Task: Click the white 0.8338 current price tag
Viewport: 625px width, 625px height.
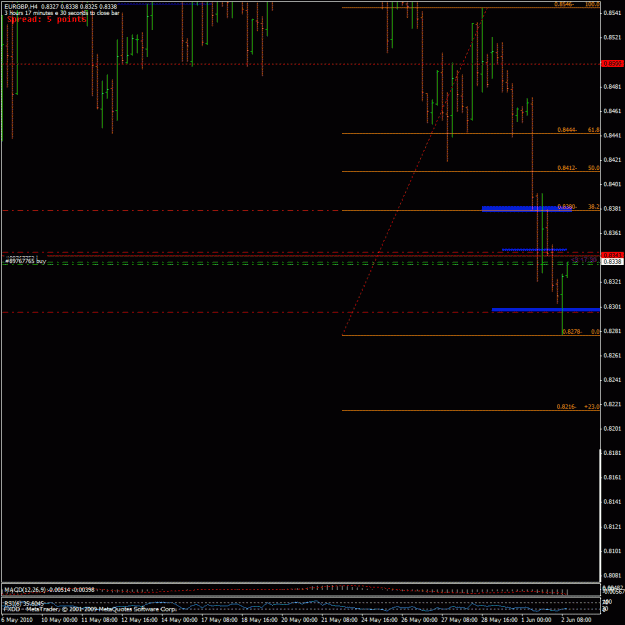Action: (x=612, y=261)
